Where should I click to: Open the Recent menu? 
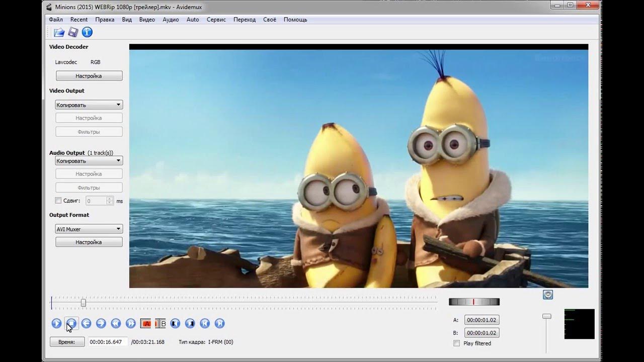79,20
